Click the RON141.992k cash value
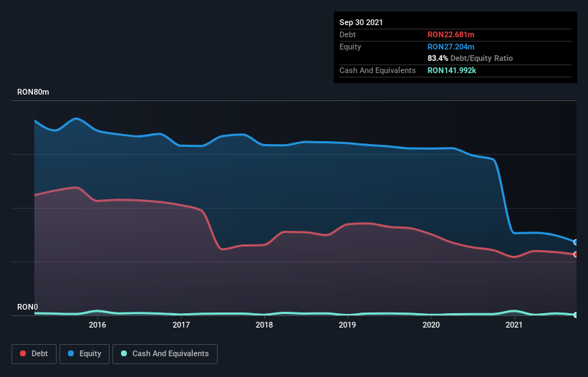The height and width of the screenshot is (377, 588). [452, 70]
